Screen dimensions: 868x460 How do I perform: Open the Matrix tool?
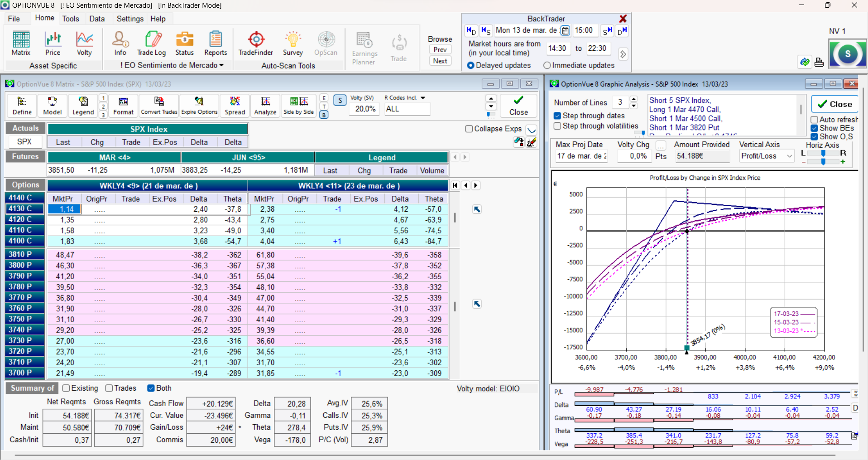click(21, 44)
